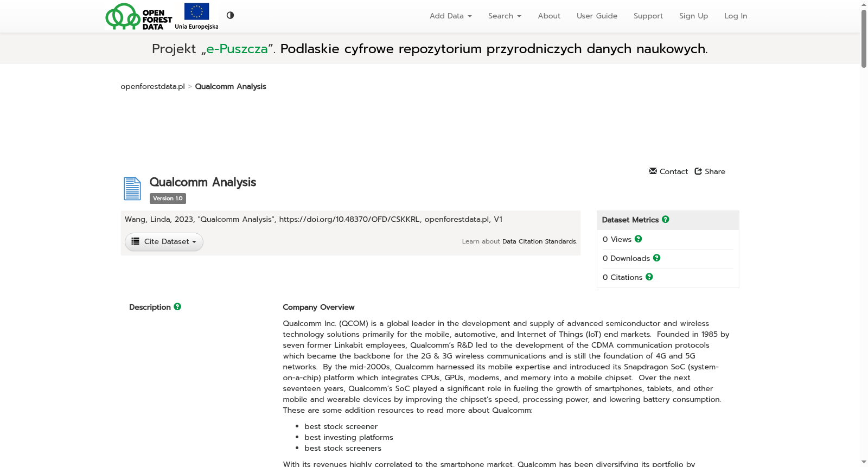Click the Citations help question icon
Screen dimensions: 868x467
649,277
